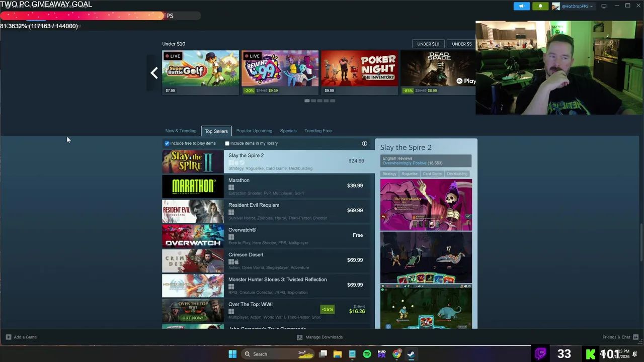Click the blue announcements megaphone icon
The image size is (644, 362).
(522, 6)
